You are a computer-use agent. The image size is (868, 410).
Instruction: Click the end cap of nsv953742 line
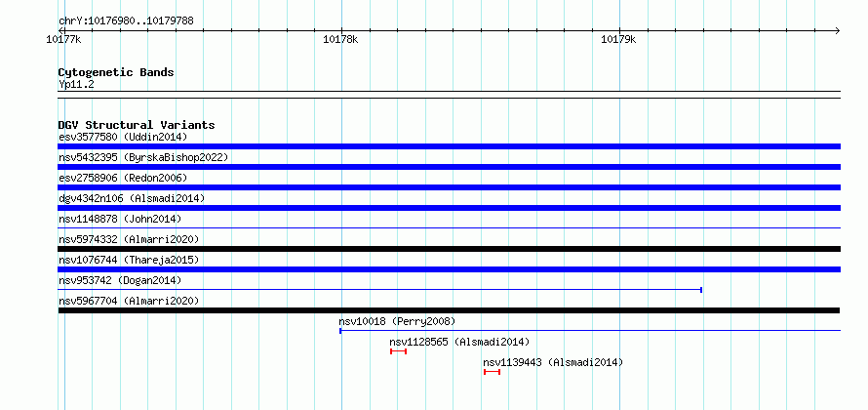point(701,289)
